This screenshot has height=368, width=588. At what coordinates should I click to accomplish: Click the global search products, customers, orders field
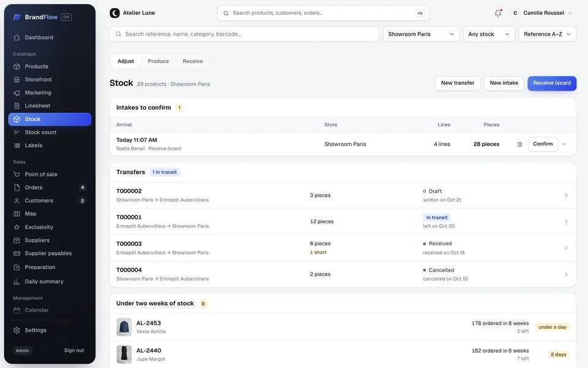point(323,13)
